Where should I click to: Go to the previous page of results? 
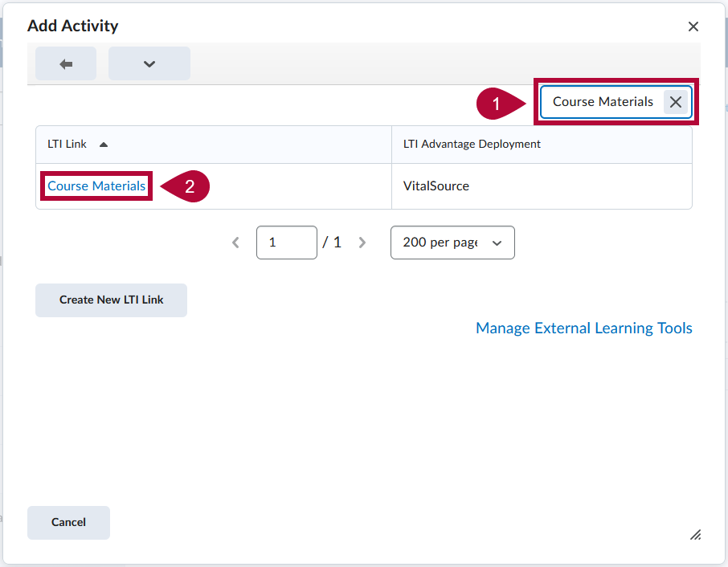coord(235,243)
